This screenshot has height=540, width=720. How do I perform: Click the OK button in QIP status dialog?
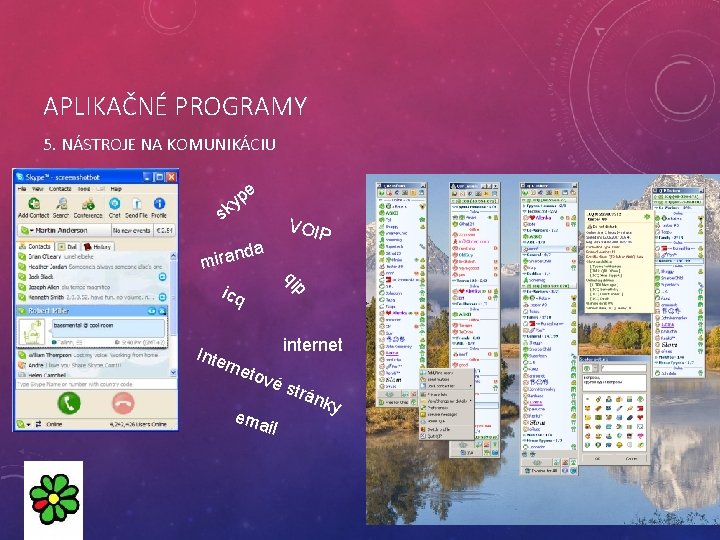pyautogui.click(x=598, y=458)
